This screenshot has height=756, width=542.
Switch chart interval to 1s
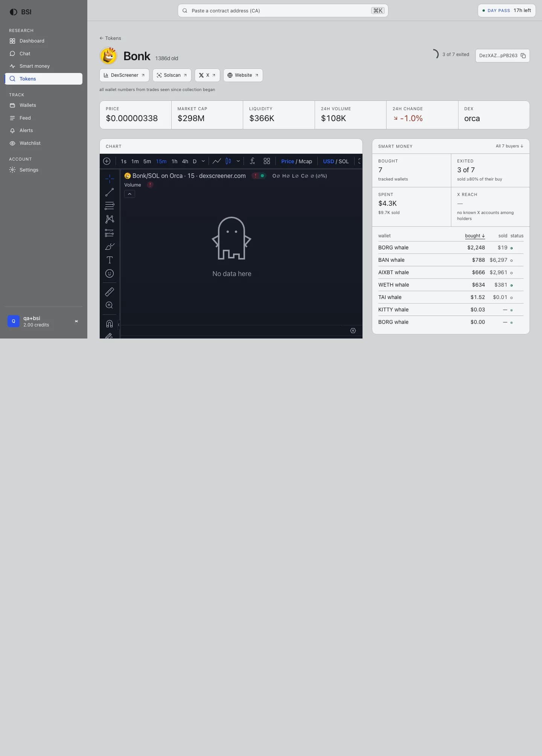(x=123, y=161)
